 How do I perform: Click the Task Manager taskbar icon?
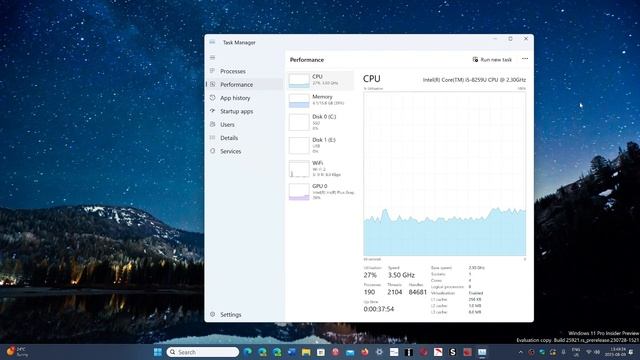coord(482,352)
